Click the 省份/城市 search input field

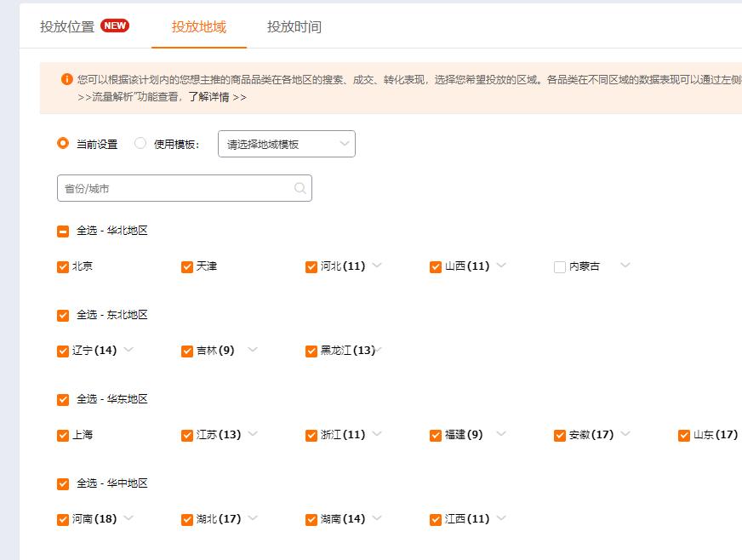coord(170,187)
